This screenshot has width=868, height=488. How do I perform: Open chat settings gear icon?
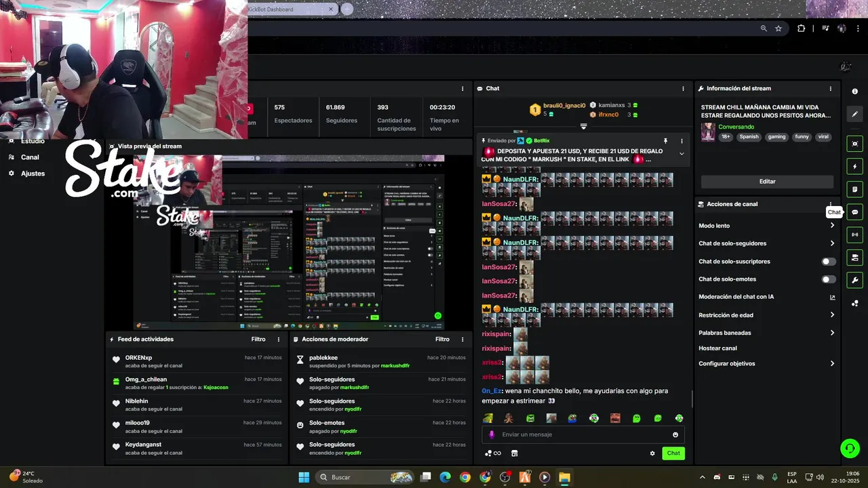[x=652, y=453]
